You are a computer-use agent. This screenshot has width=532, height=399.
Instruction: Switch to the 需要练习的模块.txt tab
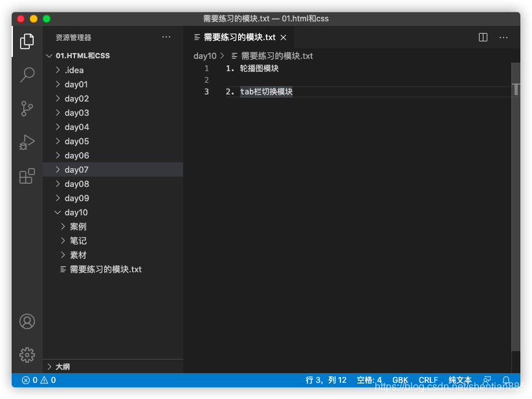(x=239, y=37)
